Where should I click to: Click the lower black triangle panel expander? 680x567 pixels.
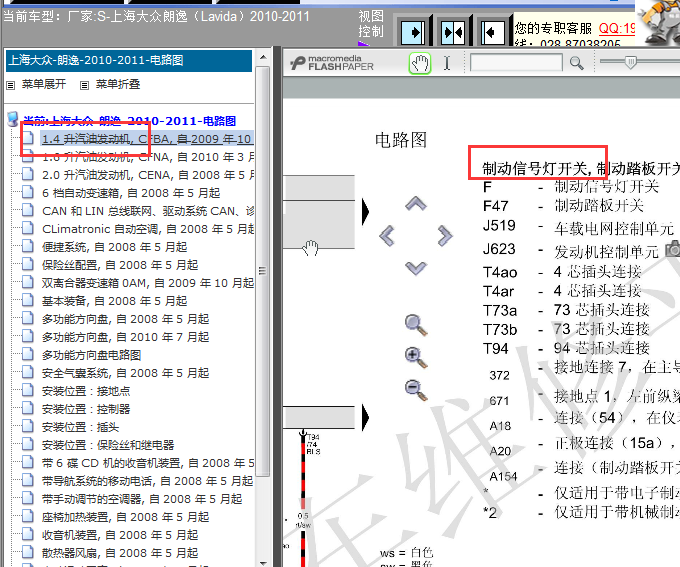(366, 417)
